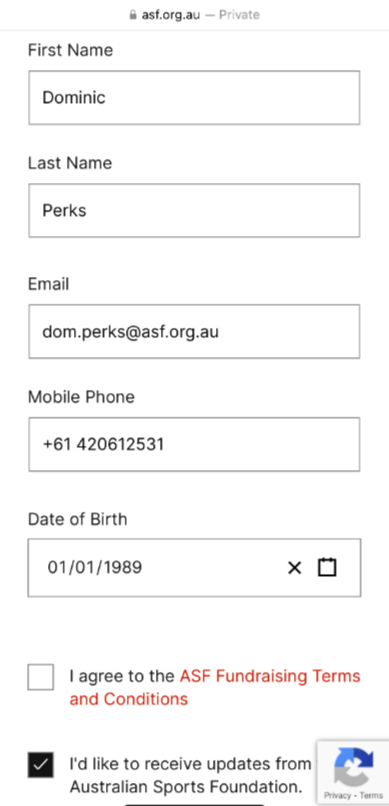Clear the Date of Birth value
The height and width of the screenshot is (806, 389).
point(294,568)
